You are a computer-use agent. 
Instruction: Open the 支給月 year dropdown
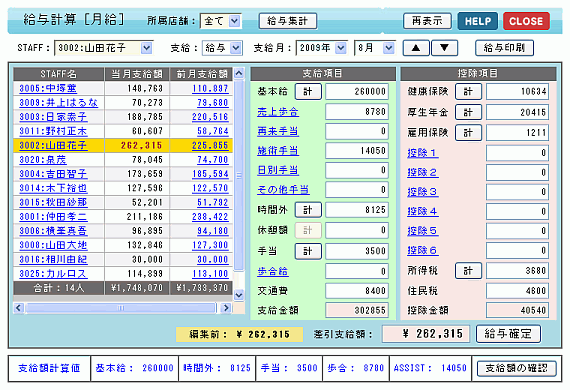coord(341,48)
